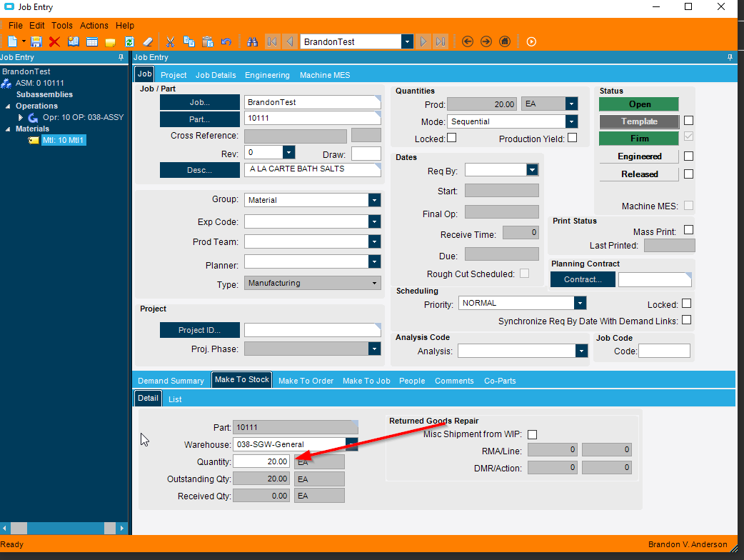Go to next record navigation icon
Viewport: 744px width, 560px height.
point(423,41)
